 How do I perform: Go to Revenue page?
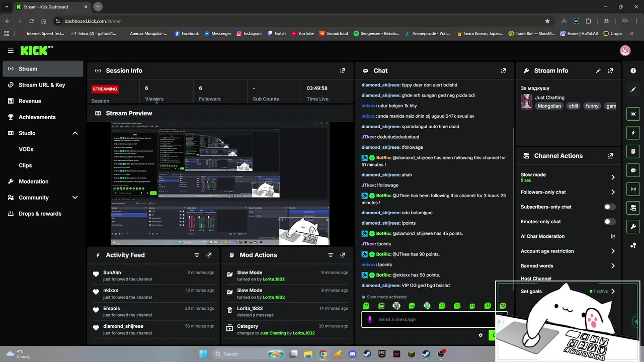(43, 101)
